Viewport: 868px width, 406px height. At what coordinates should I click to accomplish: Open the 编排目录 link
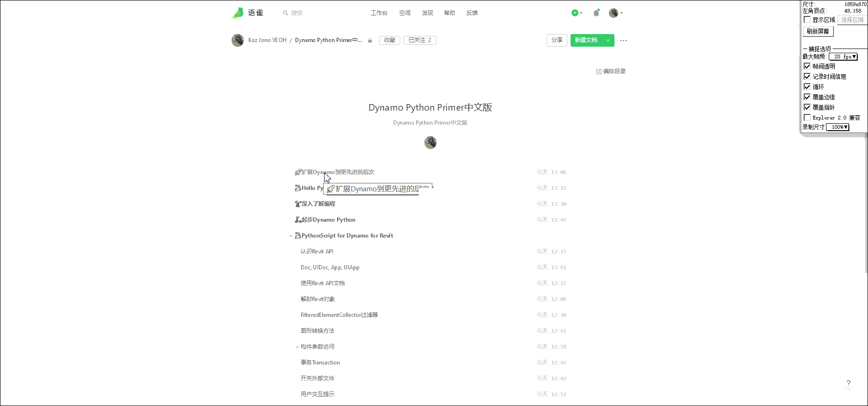[611, 71]
